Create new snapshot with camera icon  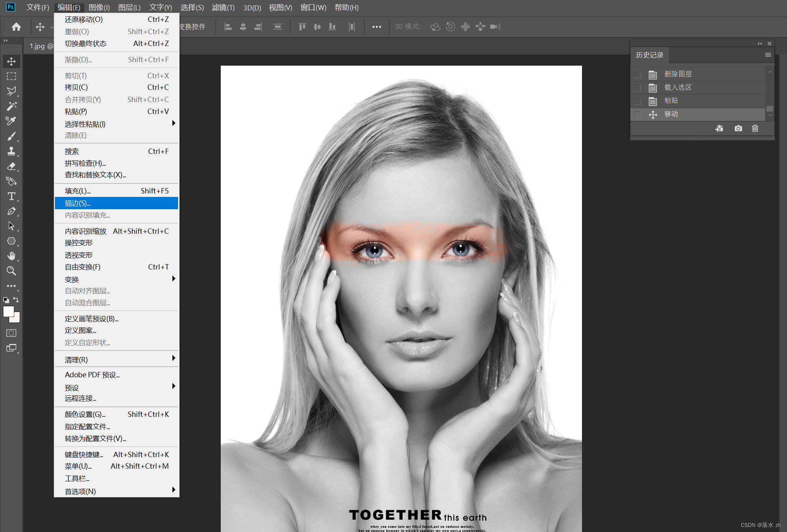point(738,129)
